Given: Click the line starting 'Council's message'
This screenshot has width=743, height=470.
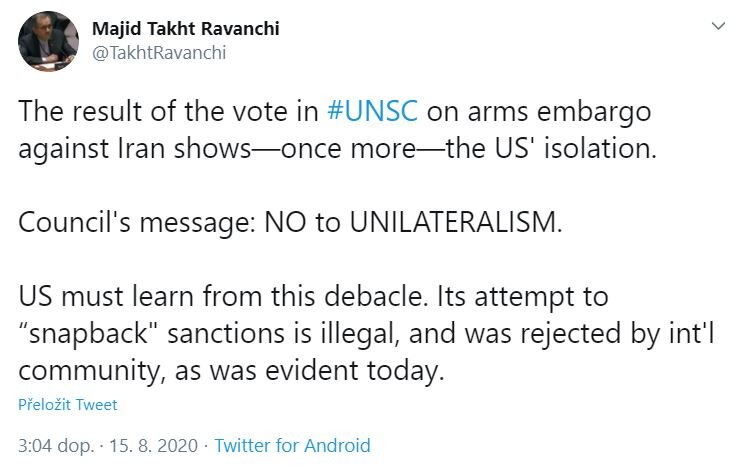Looking at the screenshot, I should [x=290, y=222].
